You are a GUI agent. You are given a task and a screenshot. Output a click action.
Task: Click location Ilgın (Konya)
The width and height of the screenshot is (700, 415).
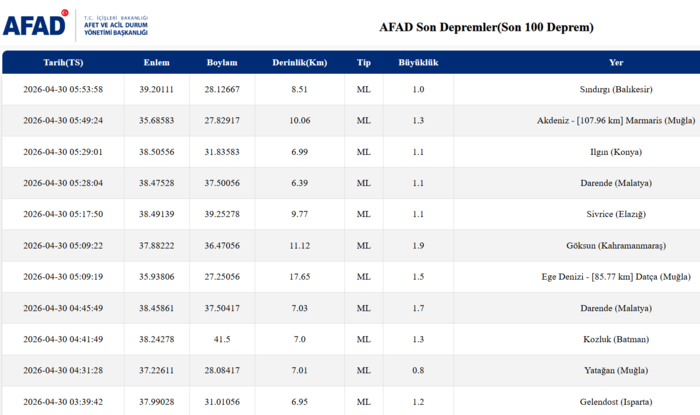pyautogui.click(x=616, y=152)
